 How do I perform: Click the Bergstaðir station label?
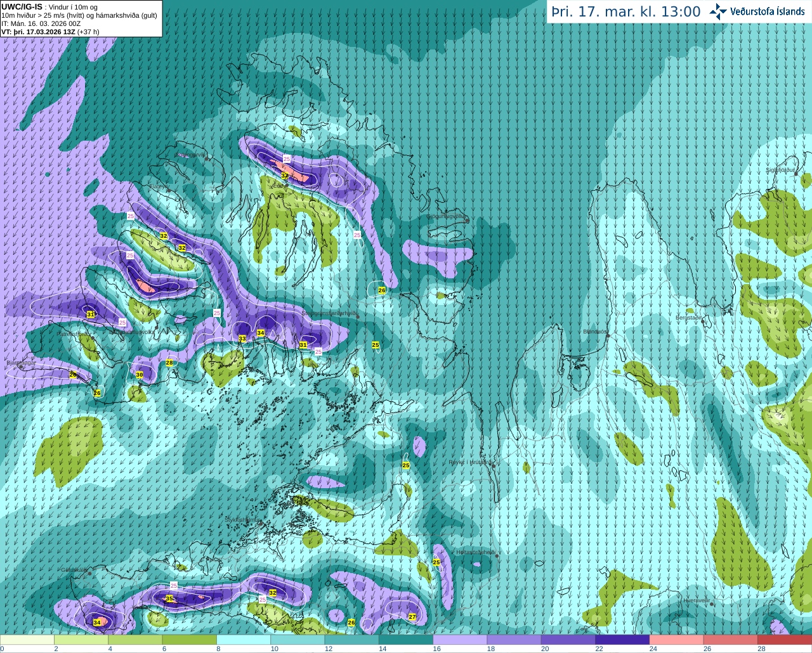tap(689, 317)
